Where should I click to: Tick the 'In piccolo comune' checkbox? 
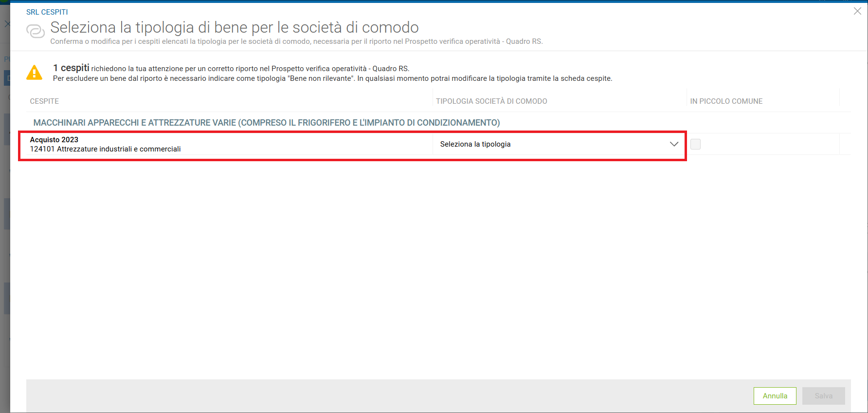click(x=695, y=144)
